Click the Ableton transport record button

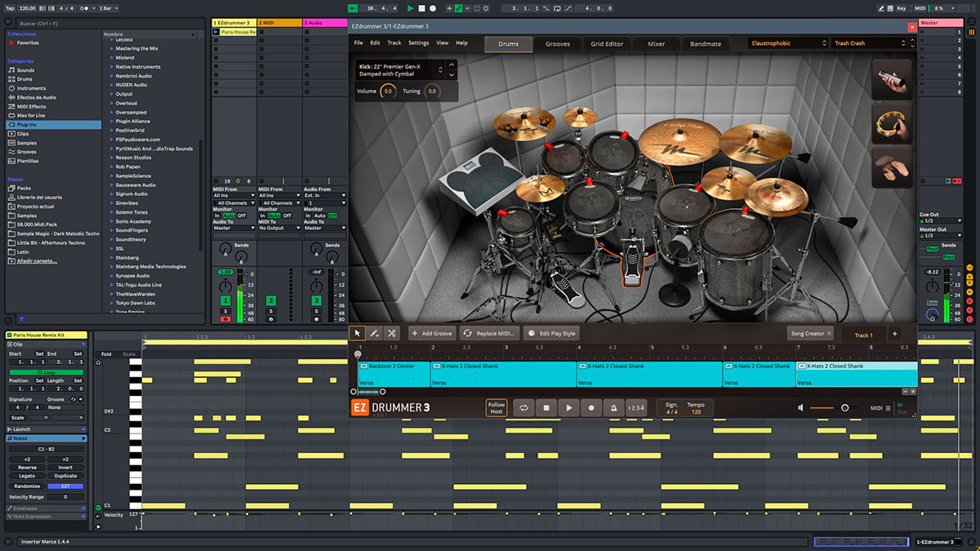[432, 8]
